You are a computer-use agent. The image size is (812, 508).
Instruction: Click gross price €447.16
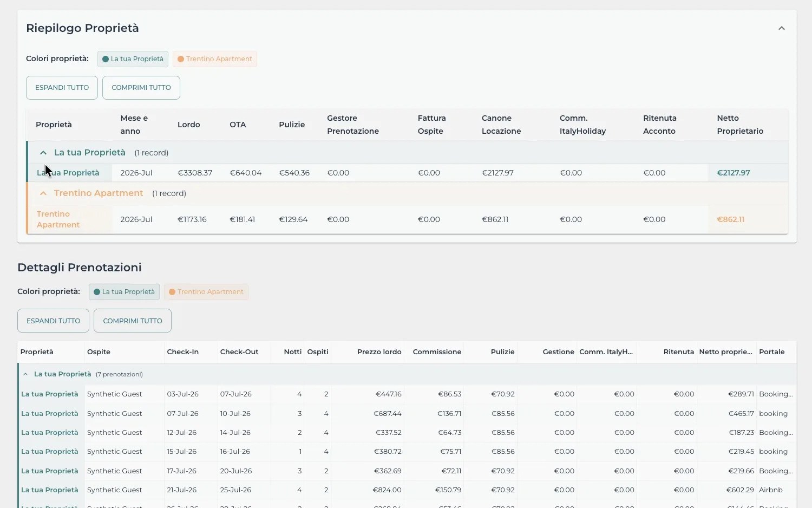(389, 394)
